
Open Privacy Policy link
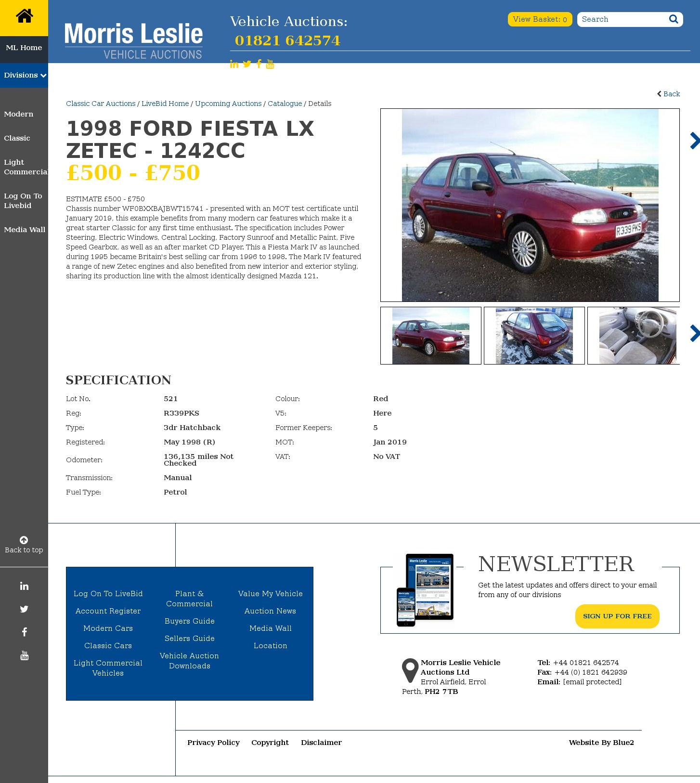[214, 743]
